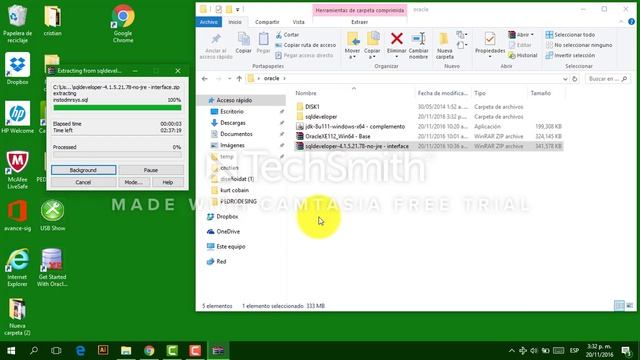Switch to the Vista tab
Viewport: 640px width, 360px height.
[x=298, y=22]
